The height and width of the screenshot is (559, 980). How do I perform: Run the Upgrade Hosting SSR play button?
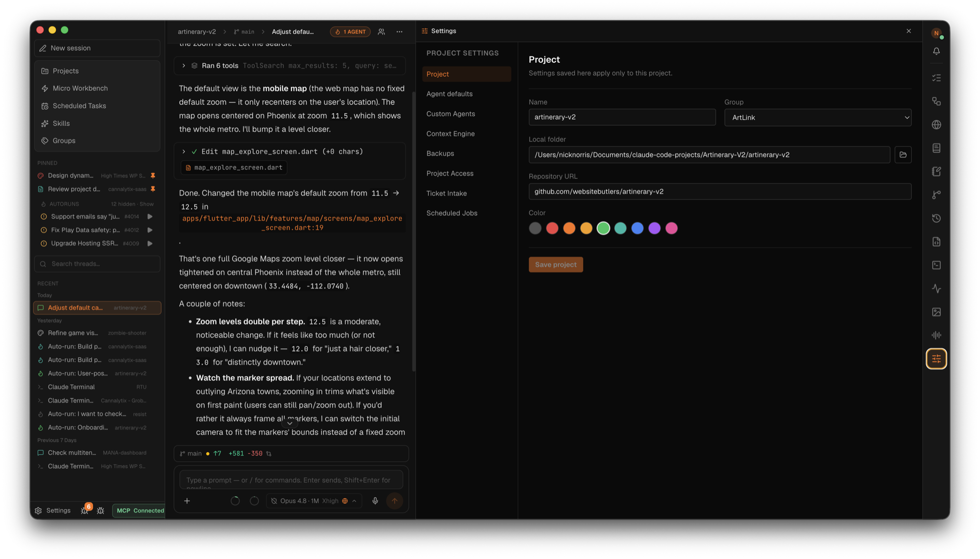150,243
